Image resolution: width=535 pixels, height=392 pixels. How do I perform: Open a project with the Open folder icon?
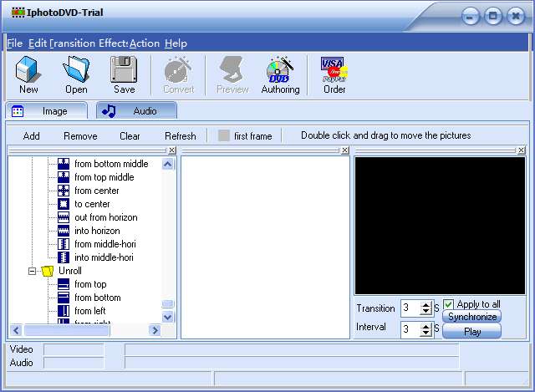pos(76,69)
